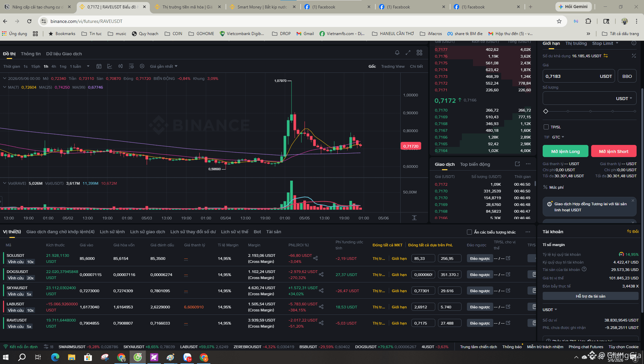Image resolution: width=644 pixels, height=364 pixels.
Task: Share the SKYAIUSDT position PNL
Action: [321, 291]
